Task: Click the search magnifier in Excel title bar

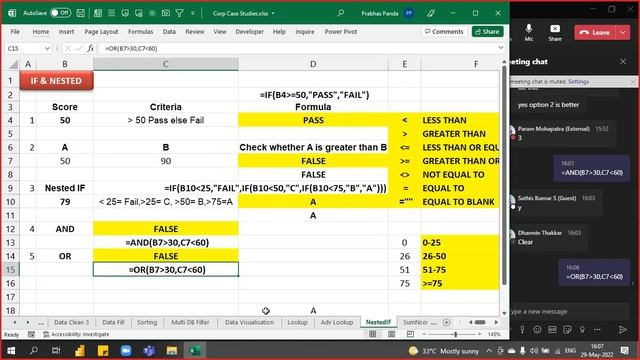Action: pyautogui.click(x=340, y=13)
